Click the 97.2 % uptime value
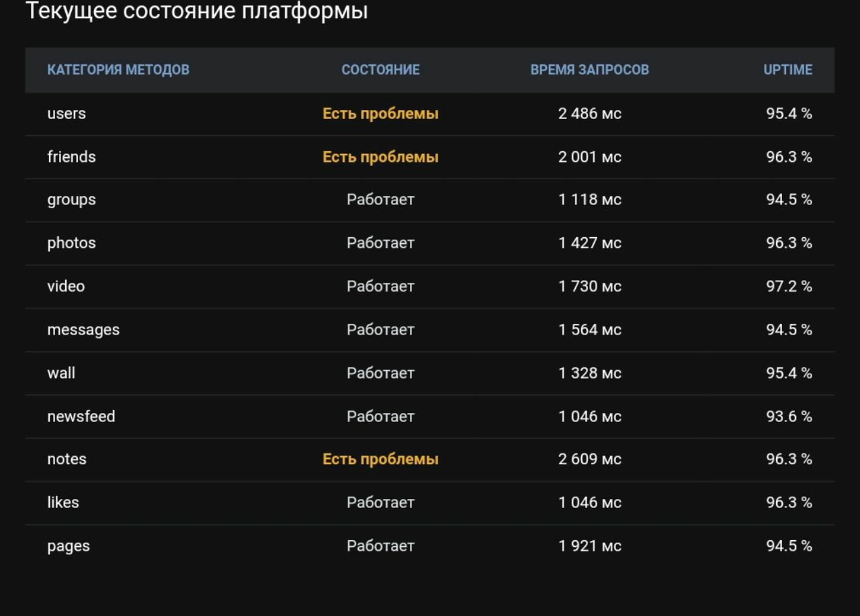This screenshot has height=616, width=860. (789, 286)
